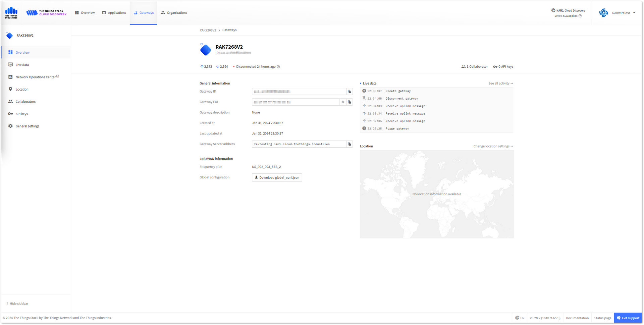Open the Documentation link

tap(577, 318)
